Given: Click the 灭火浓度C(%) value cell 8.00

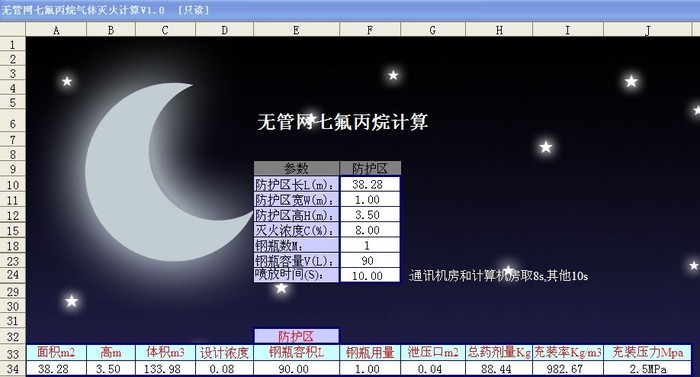Looking at the screenshot, I should [x=370, y=230].
